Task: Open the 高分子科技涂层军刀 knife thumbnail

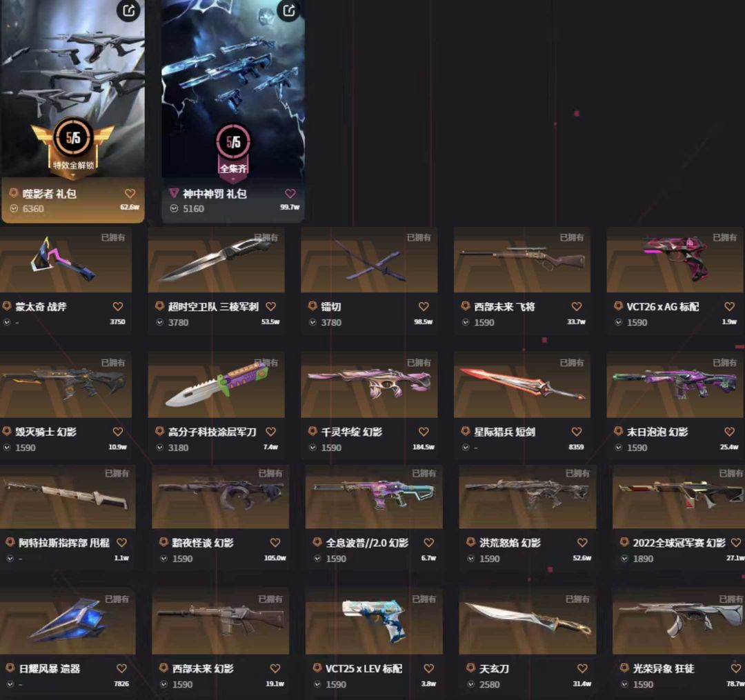Action: [216, 385]
